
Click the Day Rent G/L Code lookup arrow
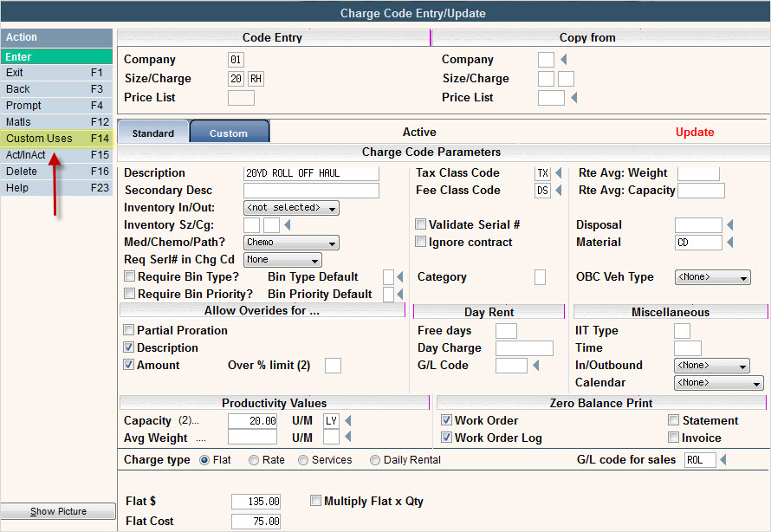coord(536,366)
